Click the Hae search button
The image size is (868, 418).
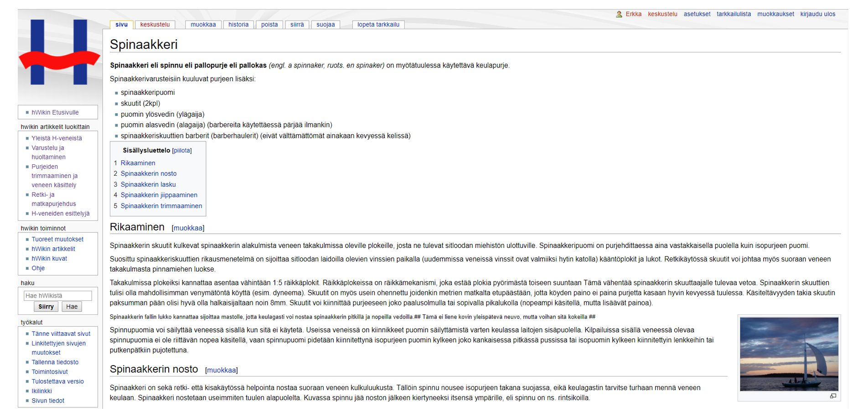tap(72, 306)
